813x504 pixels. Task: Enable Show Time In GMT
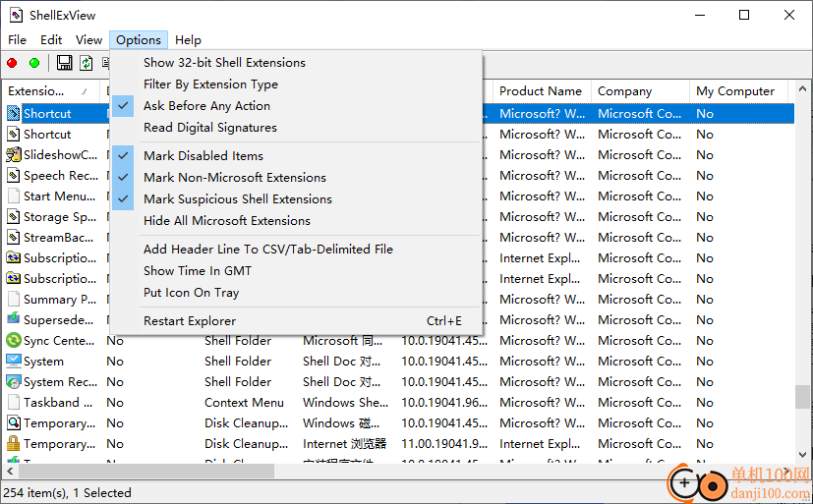click(296, 271)
